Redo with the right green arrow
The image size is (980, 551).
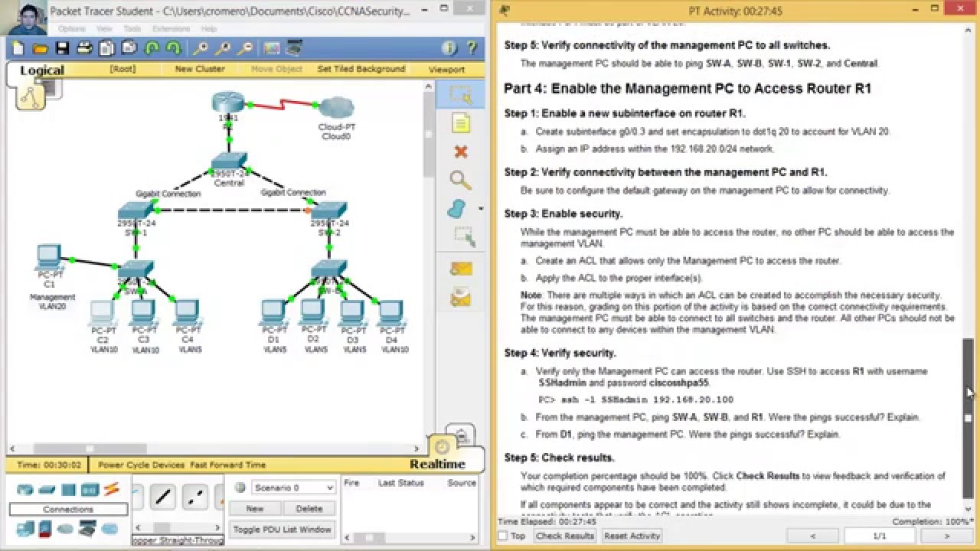click(x=173, y=48)
